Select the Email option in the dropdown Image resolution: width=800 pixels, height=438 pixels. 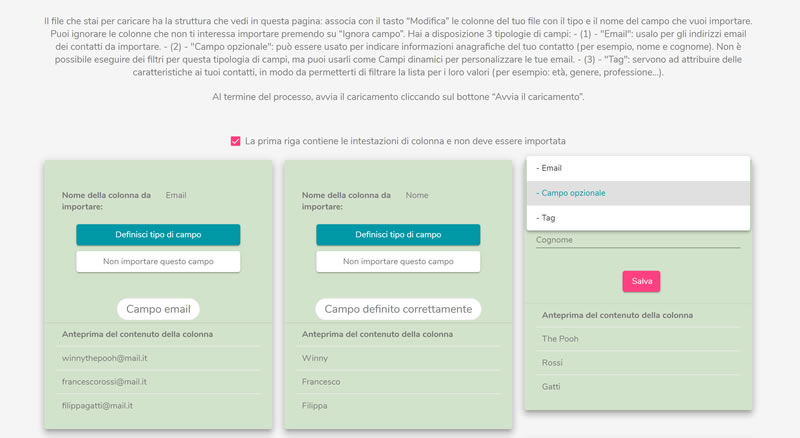click(638, 168)
